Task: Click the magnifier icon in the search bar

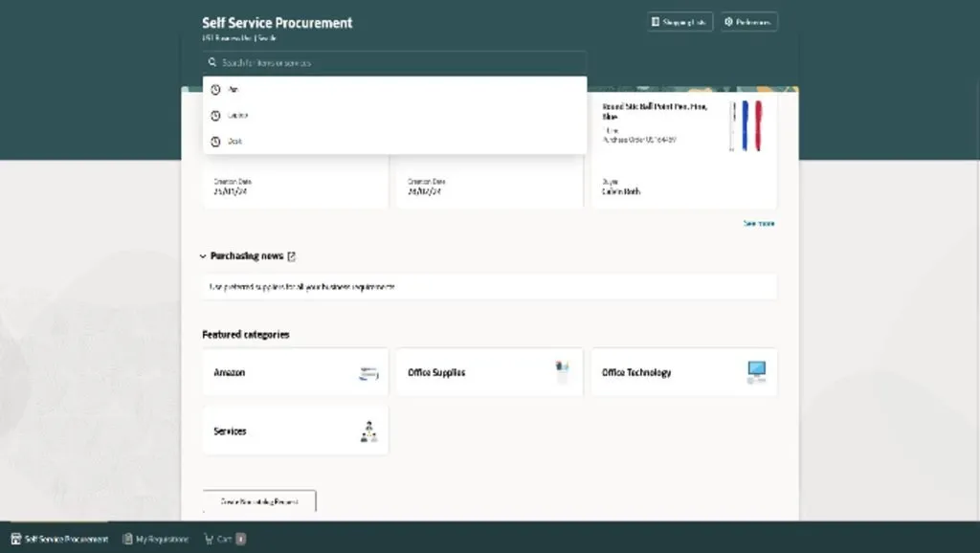Action: click(212, 63)
